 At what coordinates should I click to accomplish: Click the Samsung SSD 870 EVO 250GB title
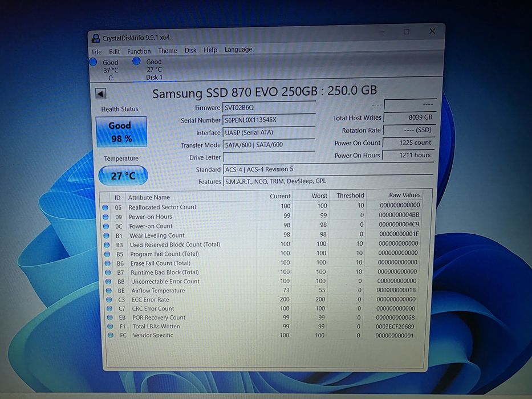pos(265,92)
